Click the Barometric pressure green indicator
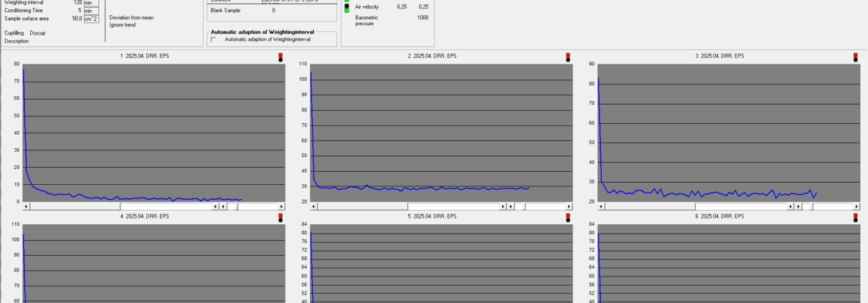This screenshot has height=303, width=868. click(347, 11)
